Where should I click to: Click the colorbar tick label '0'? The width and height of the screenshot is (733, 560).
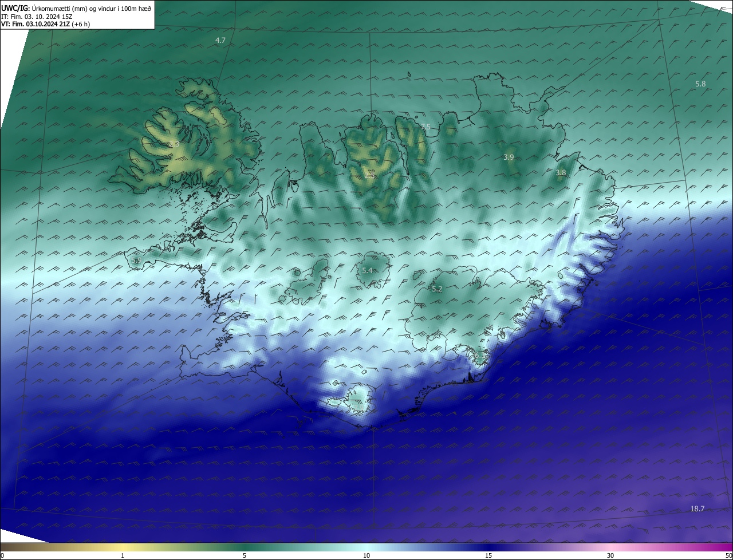(x=2, y=555)
